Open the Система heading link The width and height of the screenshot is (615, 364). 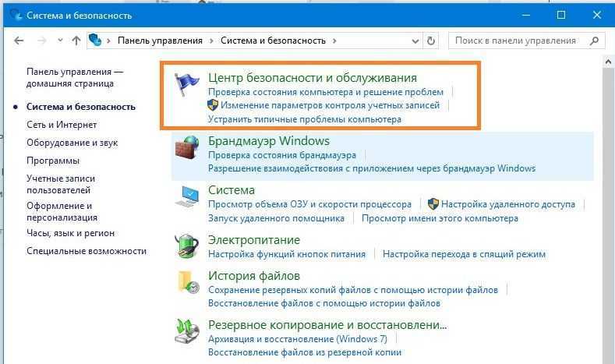(x=232, y=190)
